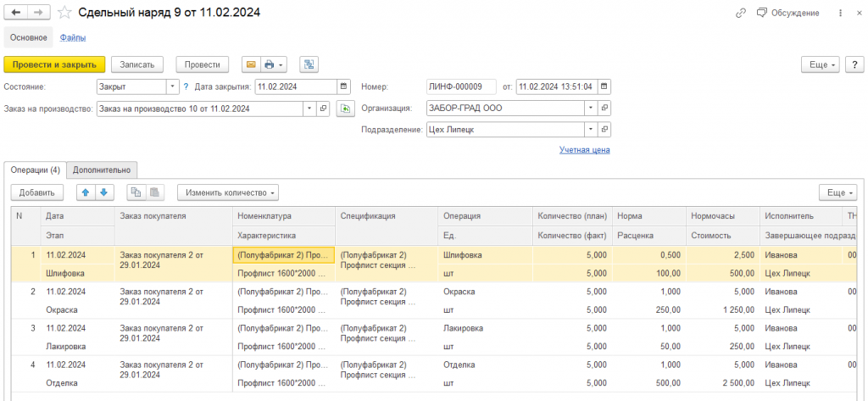Open top Еще menu near help button
The width and height of the screenshot is (868, 401).
click(821, 64)
